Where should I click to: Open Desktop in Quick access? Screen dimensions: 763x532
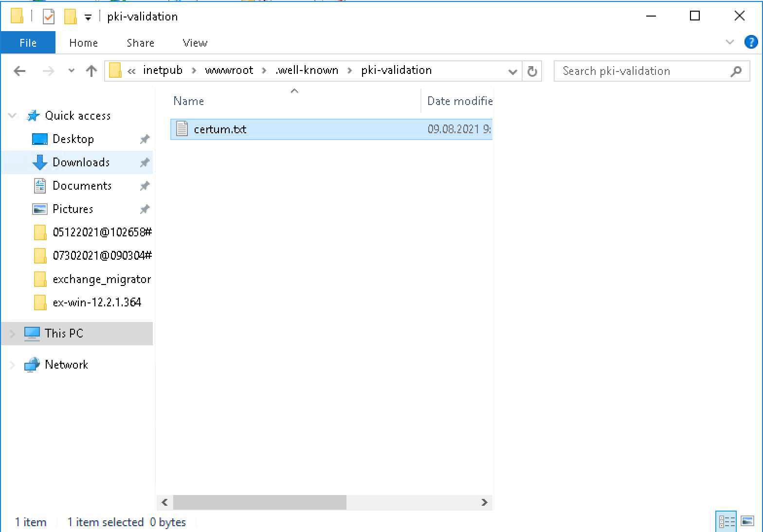[73, 139]
